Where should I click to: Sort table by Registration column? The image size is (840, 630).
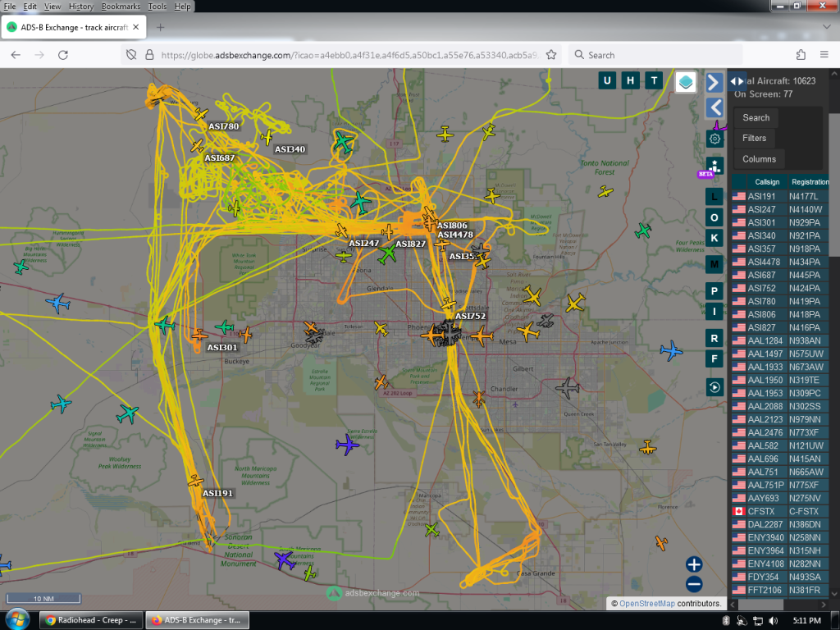810,182
